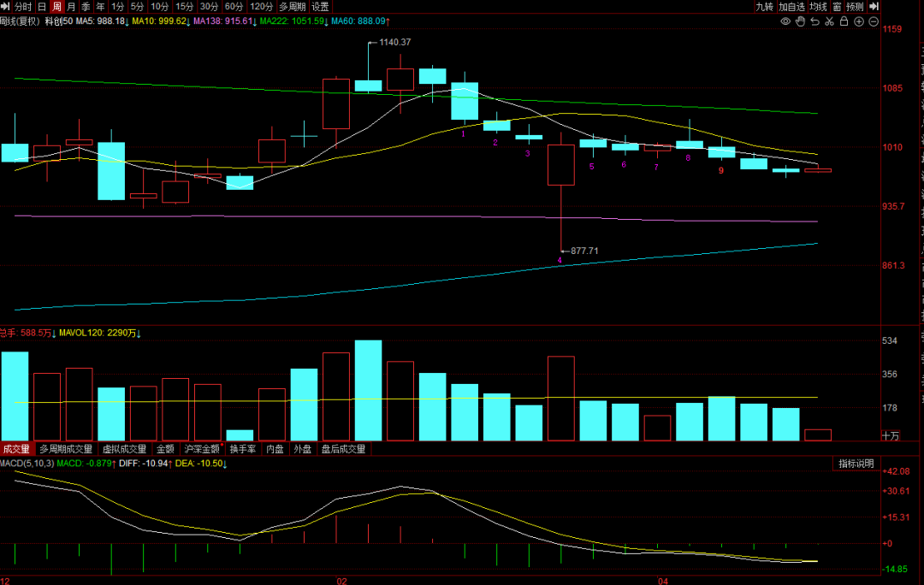Click the 02 date axis label

(341, 581)
